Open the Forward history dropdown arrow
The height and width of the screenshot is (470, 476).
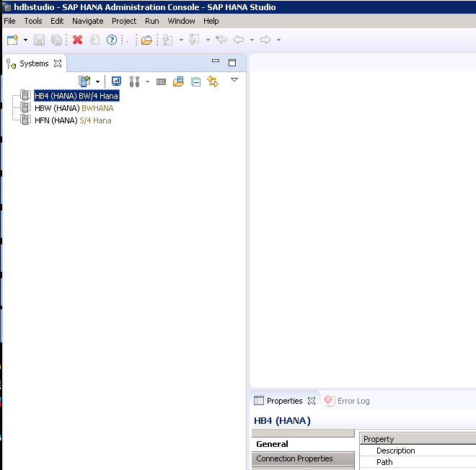(x=278, y=40)
